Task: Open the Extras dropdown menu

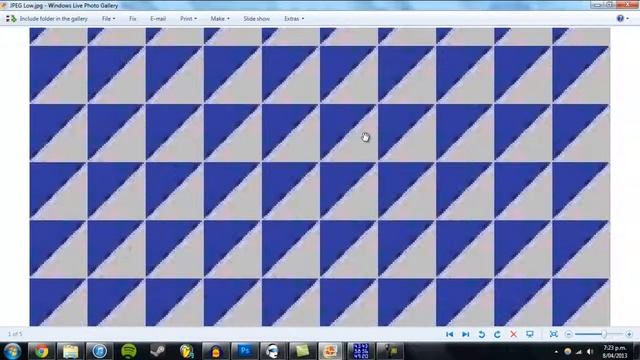Action: (294, 19)
